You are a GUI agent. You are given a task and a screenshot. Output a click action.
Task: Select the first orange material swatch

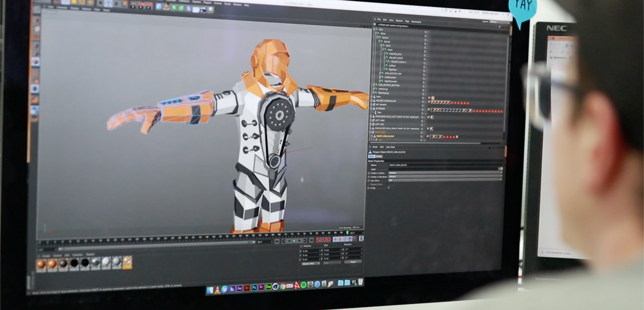41,264
